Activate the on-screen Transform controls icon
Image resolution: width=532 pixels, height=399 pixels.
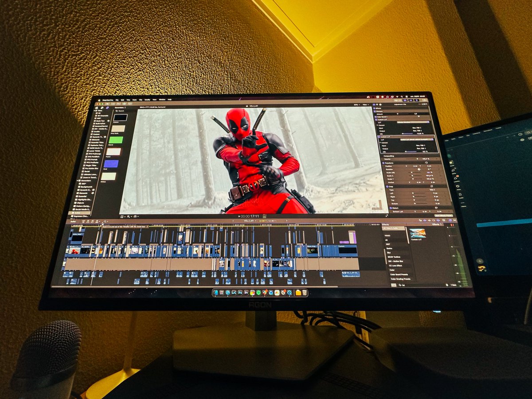426,163
